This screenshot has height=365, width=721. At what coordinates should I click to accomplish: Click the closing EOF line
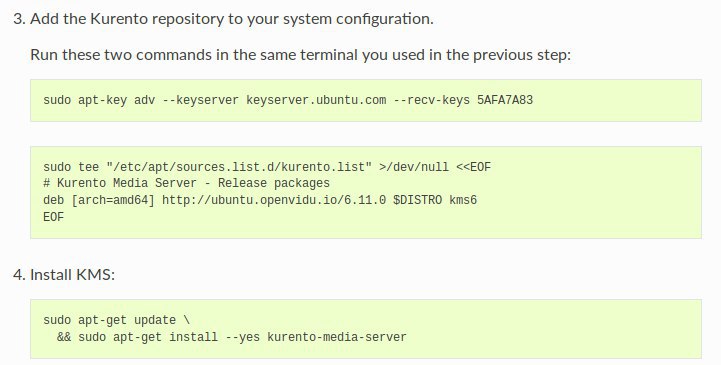pyautogui.click(x=53, y=217)
